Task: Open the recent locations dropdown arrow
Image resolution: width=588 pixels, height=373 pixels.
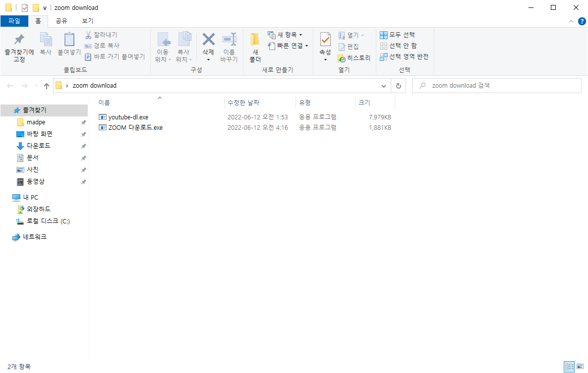Action: (36, 86)
